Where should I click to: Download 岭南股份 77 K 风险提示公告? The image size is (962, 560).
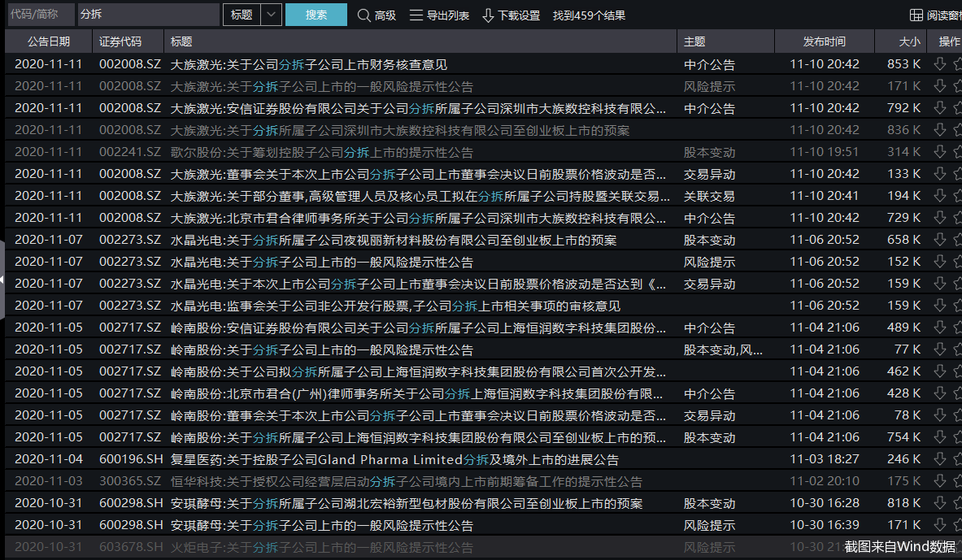click(x=939, y=349)
